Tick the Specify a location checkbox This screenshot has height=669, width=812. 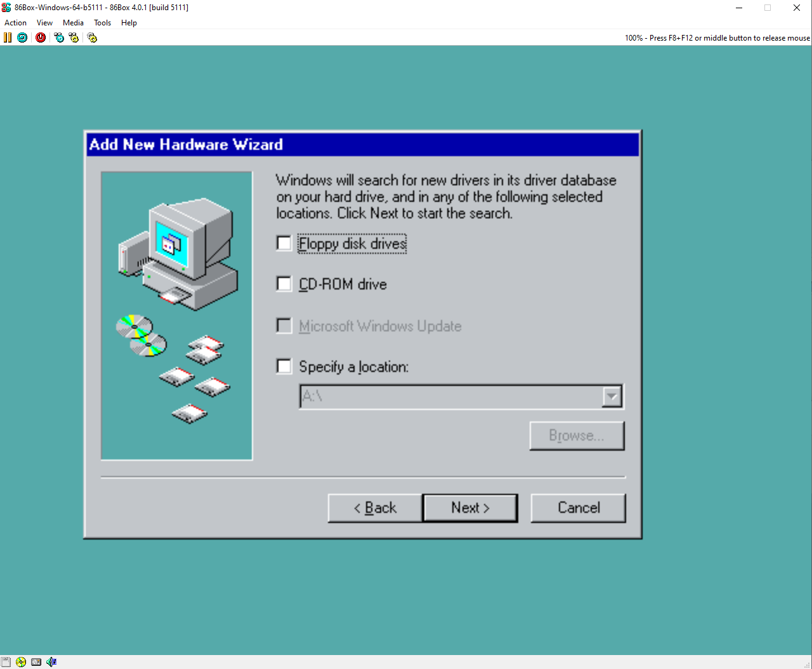tap(284, 366)
